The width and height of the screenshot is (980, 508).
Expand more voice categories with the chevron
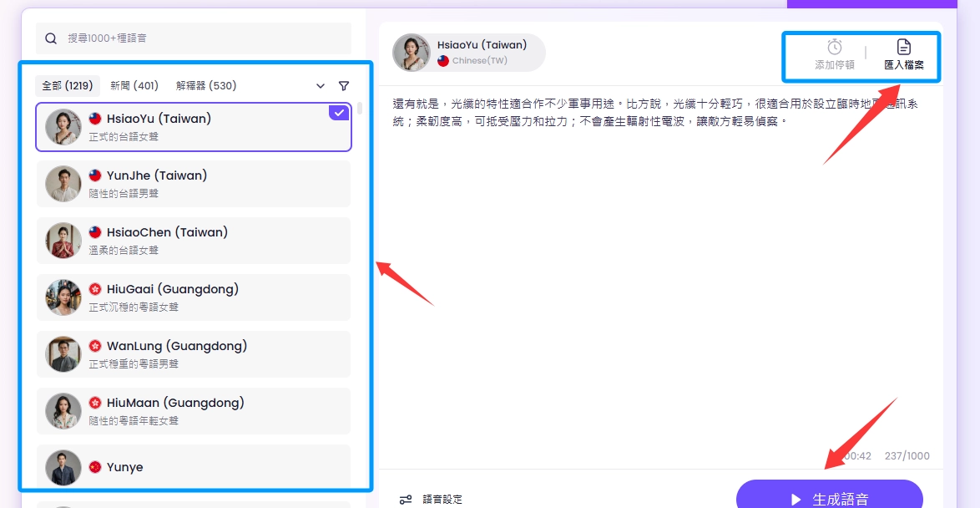point(321,86)
